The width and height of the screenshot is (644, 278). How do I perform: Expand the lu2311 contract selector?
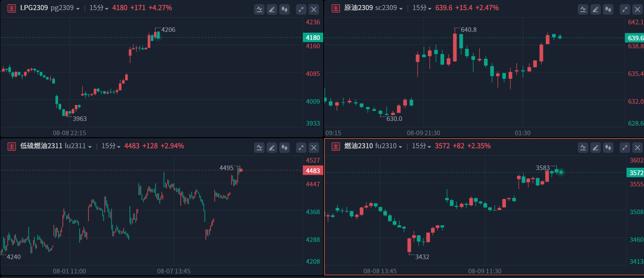click(78, 146)
